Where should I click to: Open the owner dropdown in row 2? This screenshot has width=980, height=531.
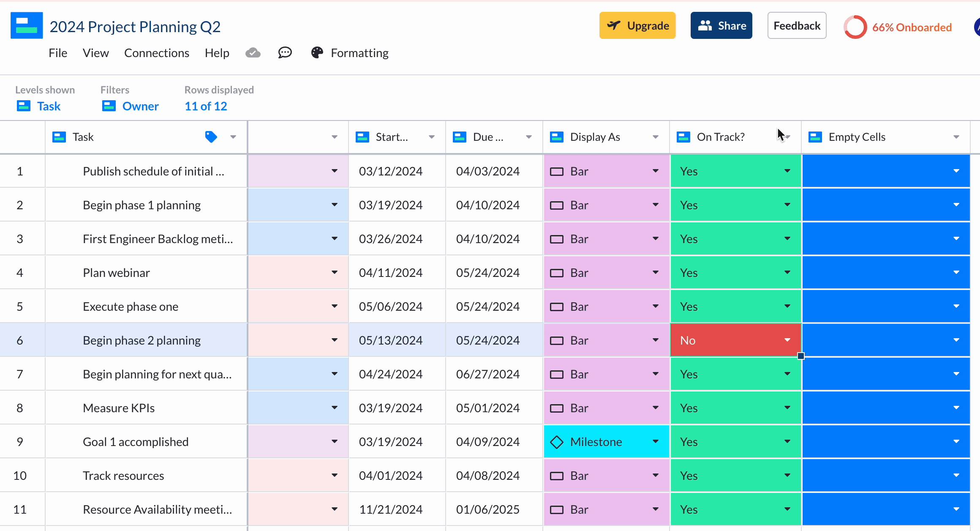click(x=334, y=205)
